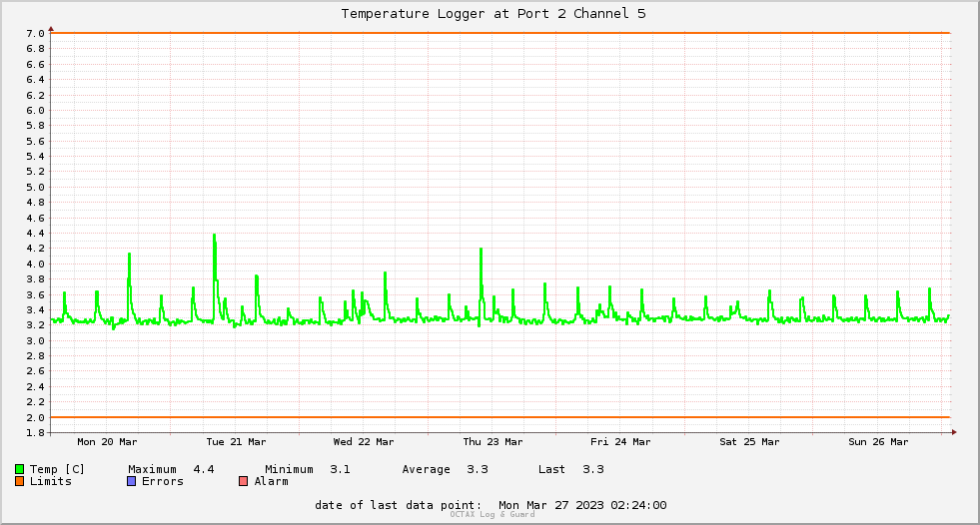980x525 pixels.
Task: Click the Wed 22 Mar axis label
Action: tap(364, 442)
